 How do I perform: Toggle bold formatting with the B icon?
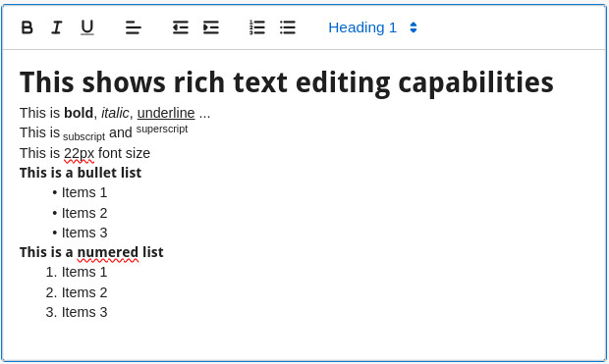tap(27, 27)
